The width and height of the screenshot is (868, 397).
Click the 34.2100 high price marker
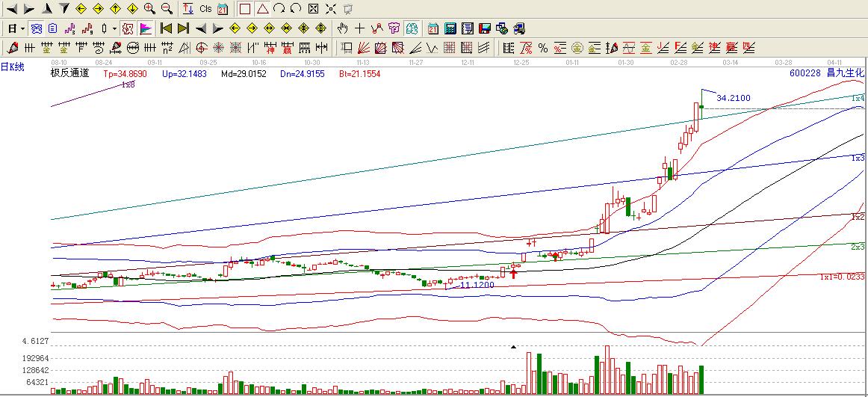tap(733, 98)
